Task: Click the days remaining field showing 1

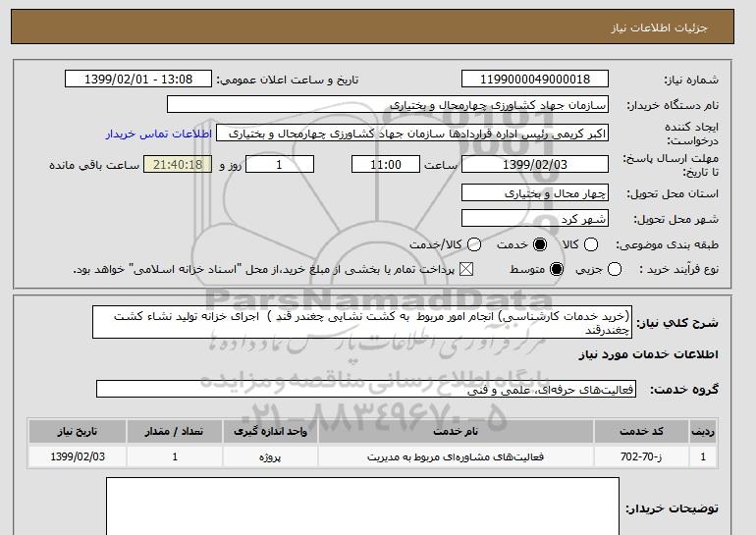Action: pyautogui.click(x=280, y=164)
